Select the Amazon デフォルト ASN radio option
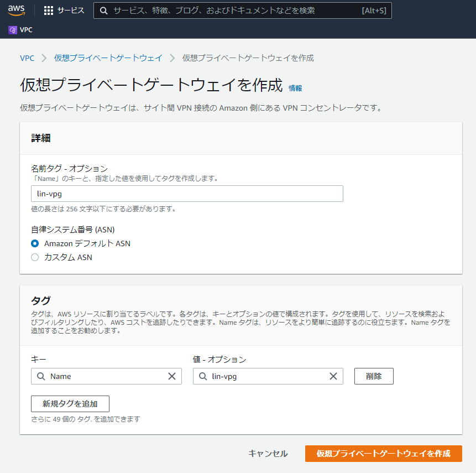This screenshot has height=473, width=476. (35, 243)
